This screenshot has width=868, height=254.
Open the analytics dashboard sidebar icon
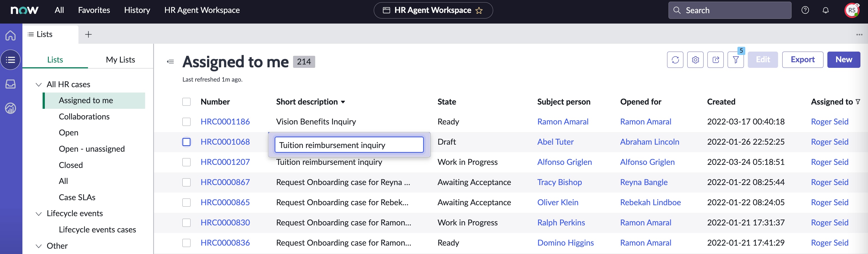(10, 108)
